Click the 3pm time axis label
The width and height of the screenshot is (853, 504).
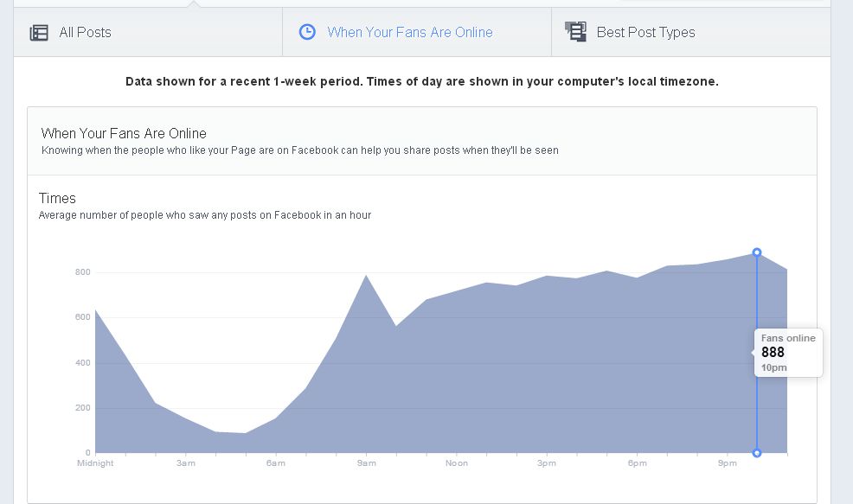(547, 463)
